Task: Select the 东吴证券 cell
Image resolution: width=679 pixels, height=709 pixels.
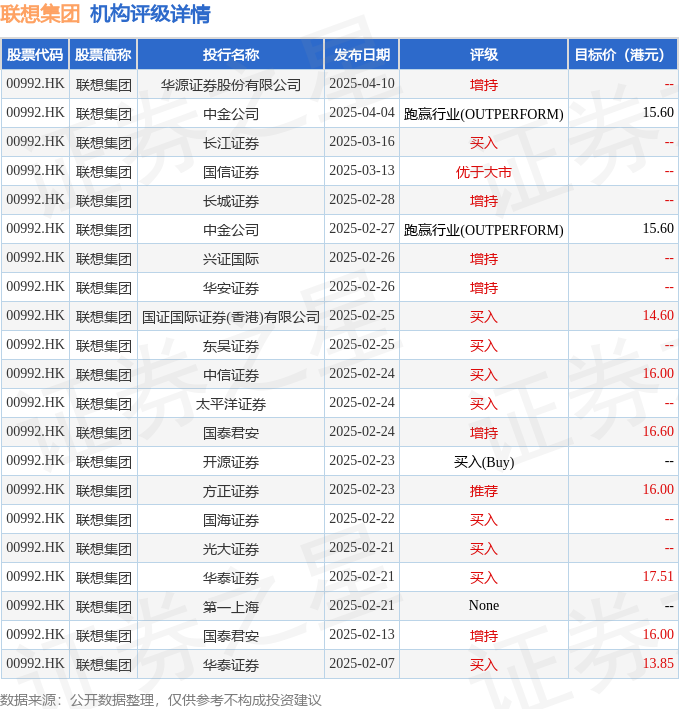Action: [x=231, y=346]
